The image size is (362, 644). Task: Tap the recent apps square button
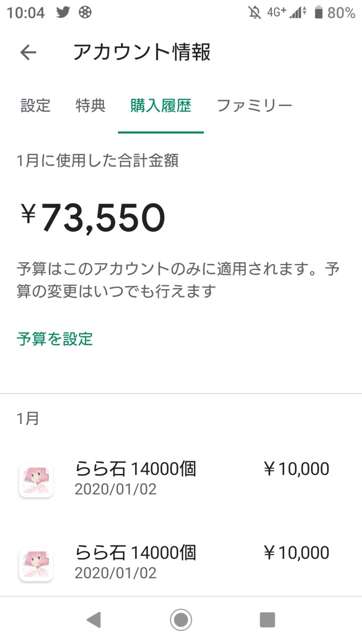click(x=267, y=620)
